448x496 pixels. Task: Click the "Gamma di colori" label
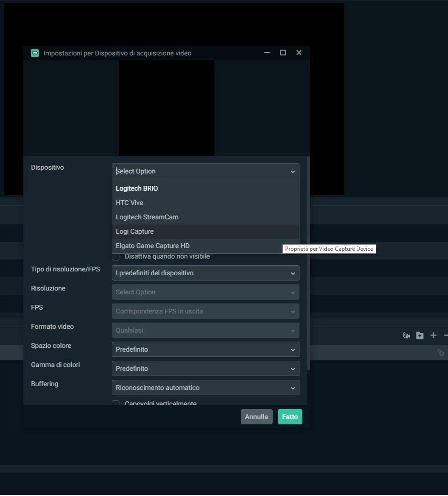click(55, 365)
